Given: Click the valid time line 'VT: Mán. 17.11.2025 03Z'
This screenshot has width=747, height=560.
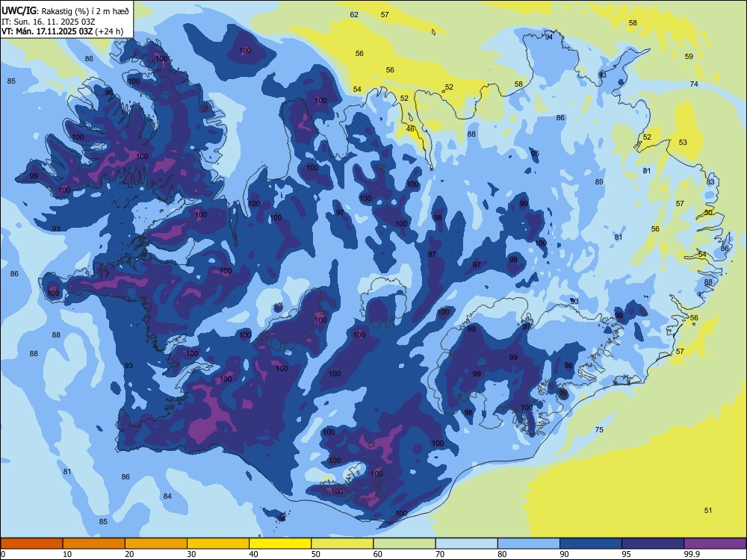Looking at the screenshot, I should [x=47, y=31].
